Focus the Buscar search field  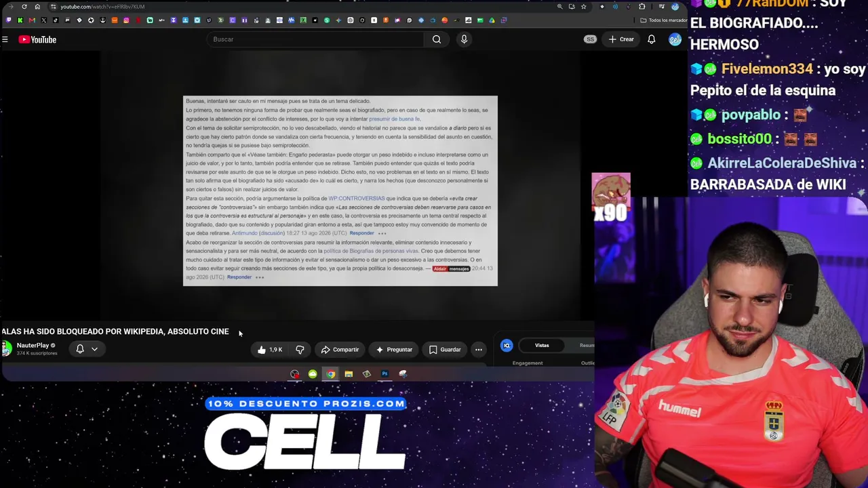[315, 39]
